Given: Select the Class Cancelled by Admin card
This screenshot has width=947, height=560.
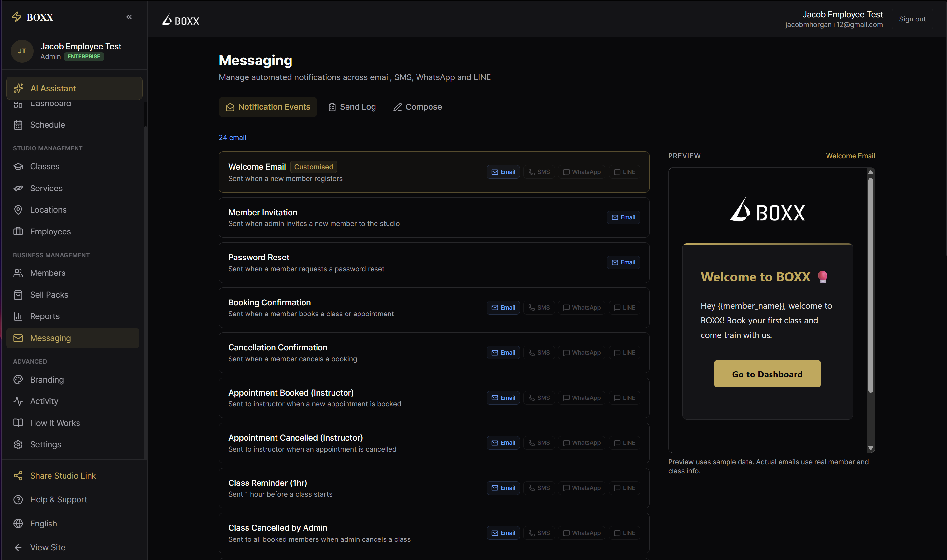Looking at the screenshot, I should coord(434,533).
